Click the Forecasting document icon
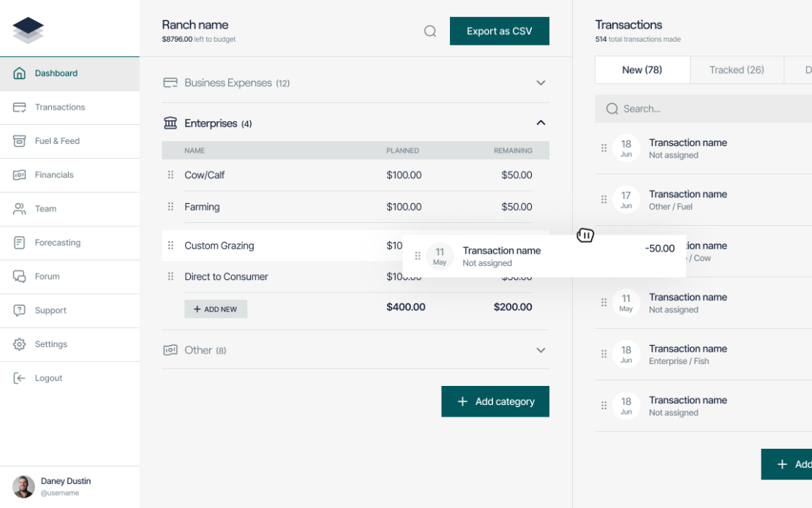Screen dimensions: 812x508 pos(19,243)
